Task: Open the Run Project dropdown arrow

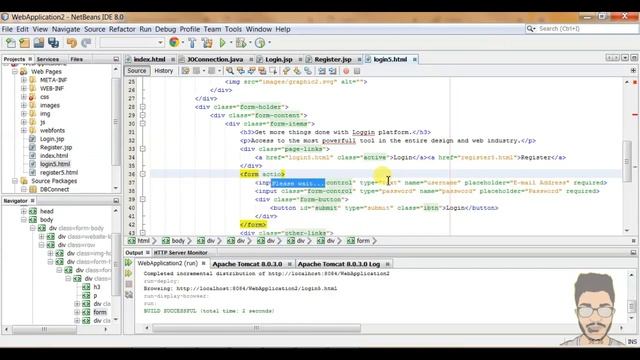Action: coord(230,42)
